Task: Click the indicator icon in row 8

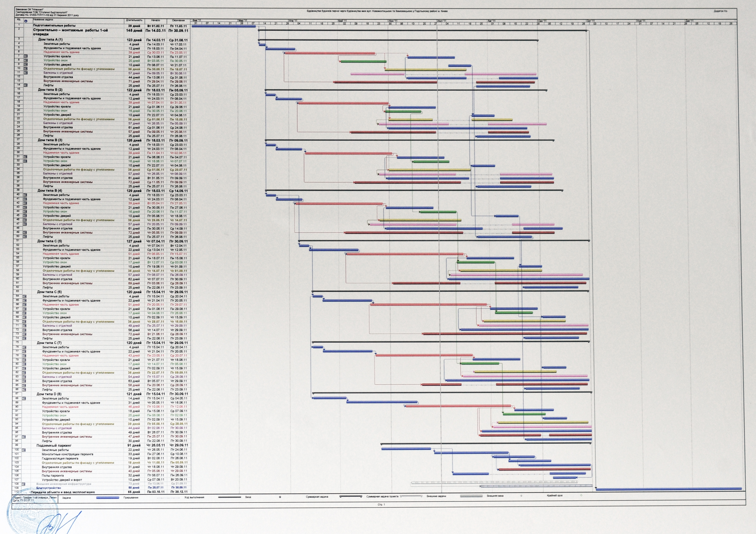Action: tap(26, 60)
